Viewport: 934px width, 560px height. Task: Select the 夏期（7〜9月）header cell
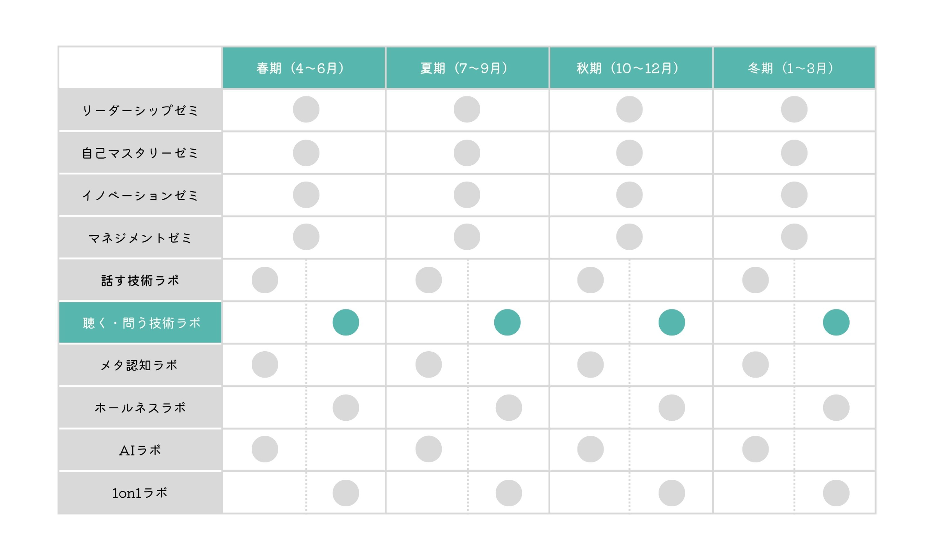tap(467, 68)
